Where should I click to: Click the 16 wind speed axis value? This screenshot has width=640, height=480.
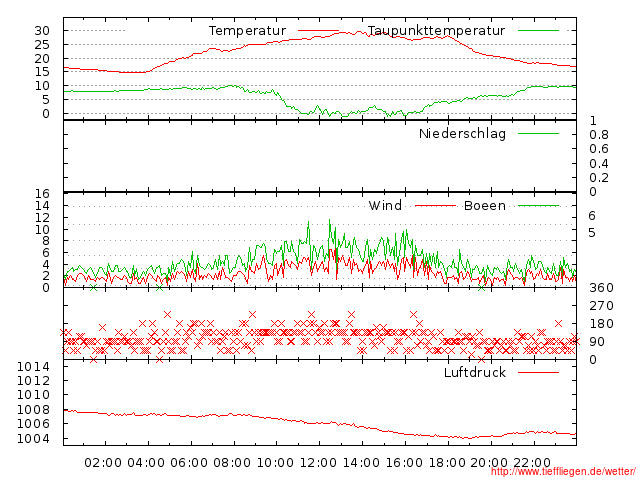[42, 193]
